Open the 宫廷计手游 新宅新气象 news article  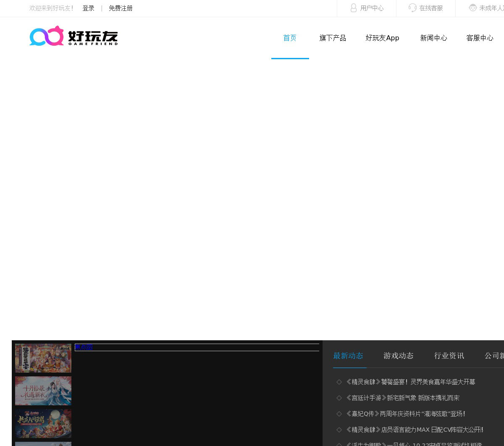coord(402,398)
